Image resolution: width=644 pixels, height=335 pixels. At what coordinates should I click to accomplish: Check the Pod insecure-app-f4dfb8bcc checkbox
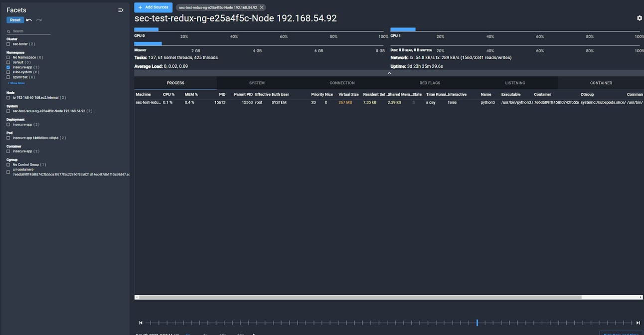[8, 138]
